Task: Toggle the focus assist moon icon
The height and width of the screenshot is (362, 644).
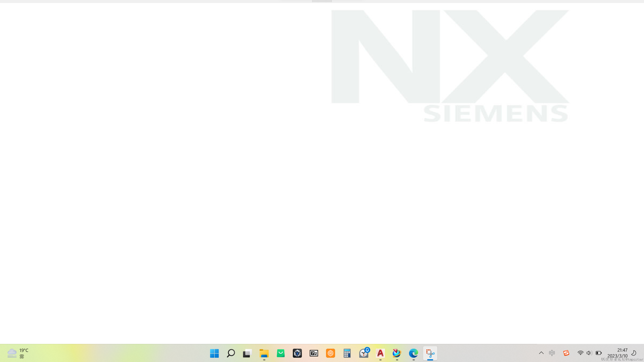Action: 634,353
